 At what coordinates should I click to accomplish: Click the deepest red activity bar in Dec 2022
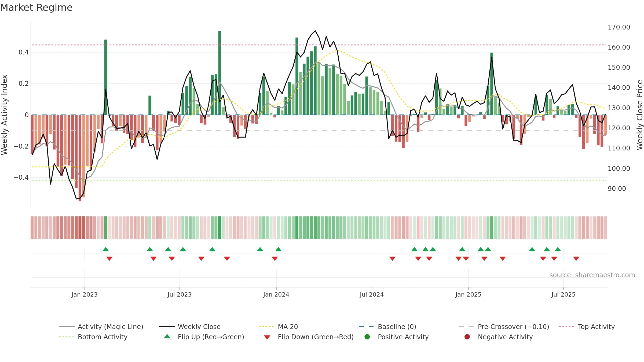tap(80, 158)
